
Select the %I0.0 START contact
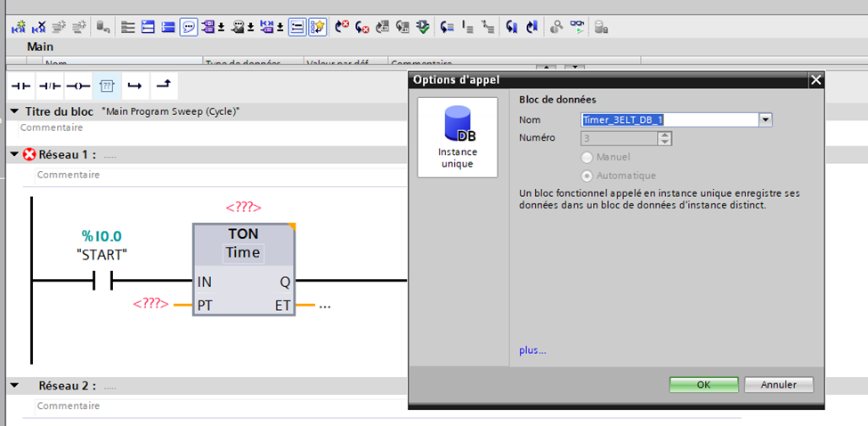pos(101,281)
